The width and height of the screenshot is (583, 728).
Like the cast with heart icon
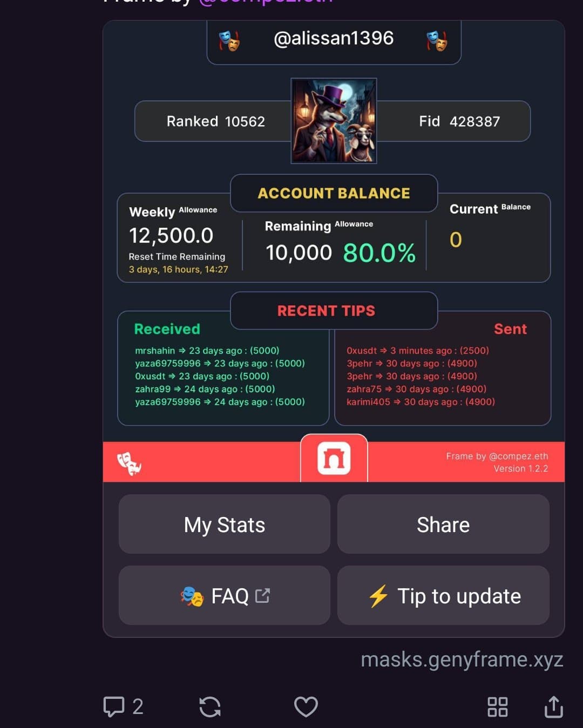pyautogui.click(x=306, y=706)
